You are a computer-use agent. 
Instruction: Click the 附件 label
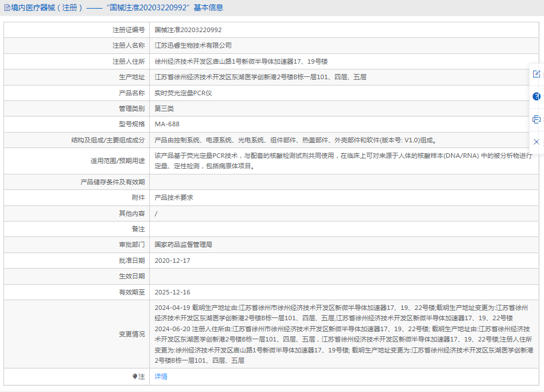click(x=138, y=197)
